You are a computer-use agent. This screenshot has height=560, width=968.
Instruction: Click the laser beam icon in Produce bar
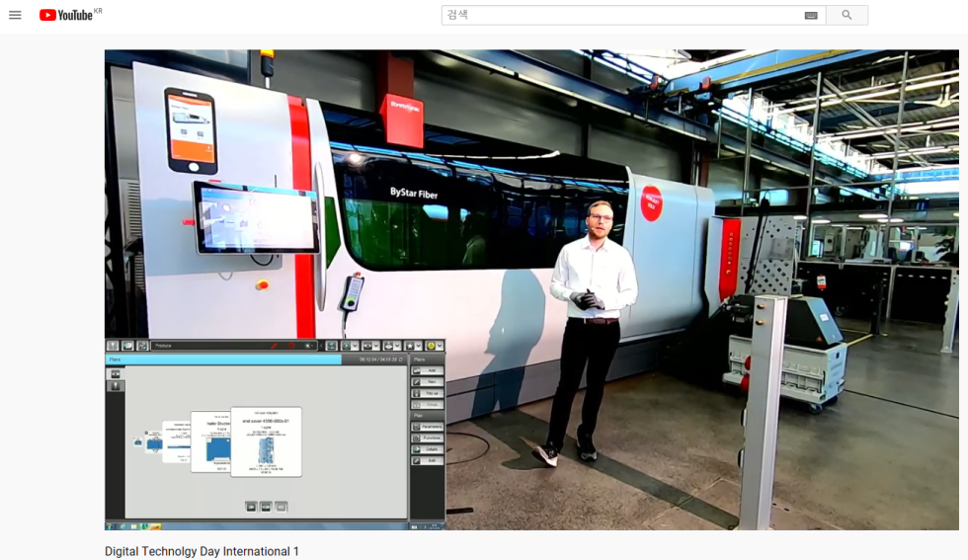click(308, 346)
